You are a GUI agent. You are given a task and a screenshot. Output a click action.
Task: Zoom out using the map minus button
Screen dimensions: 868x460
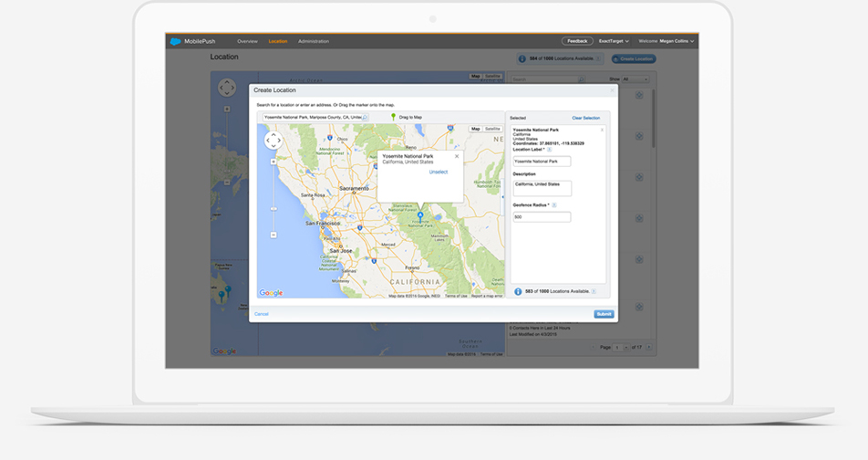[274, 235]
